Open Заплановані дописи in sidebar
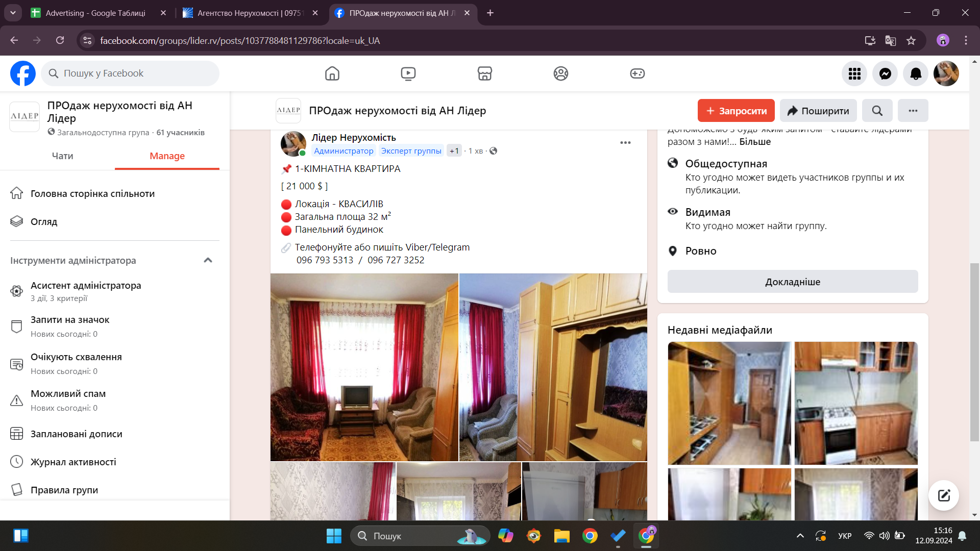The width and height of the screenshot is (980, 551). pyautogui.click(x=76, y=434)
